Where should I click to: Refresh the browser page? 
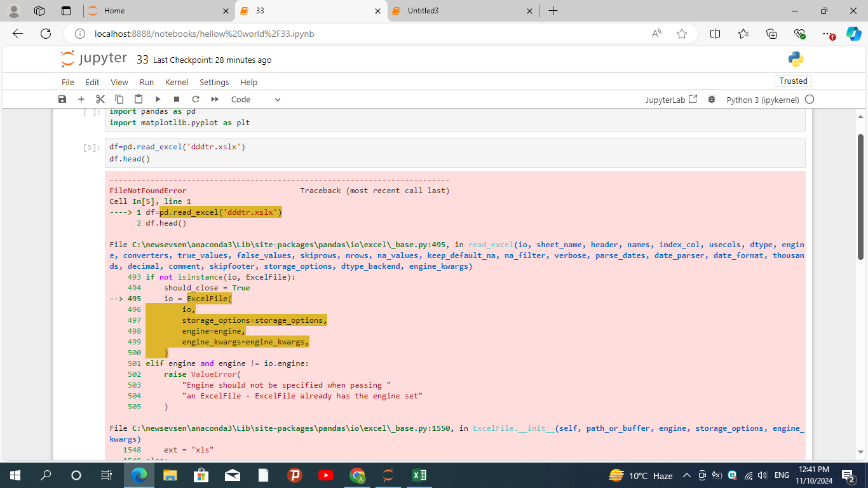tap(46, 34)
